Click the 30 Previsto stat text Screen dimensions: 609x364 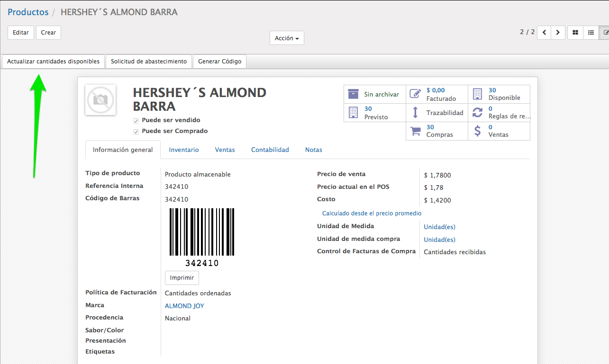point(368,108)
